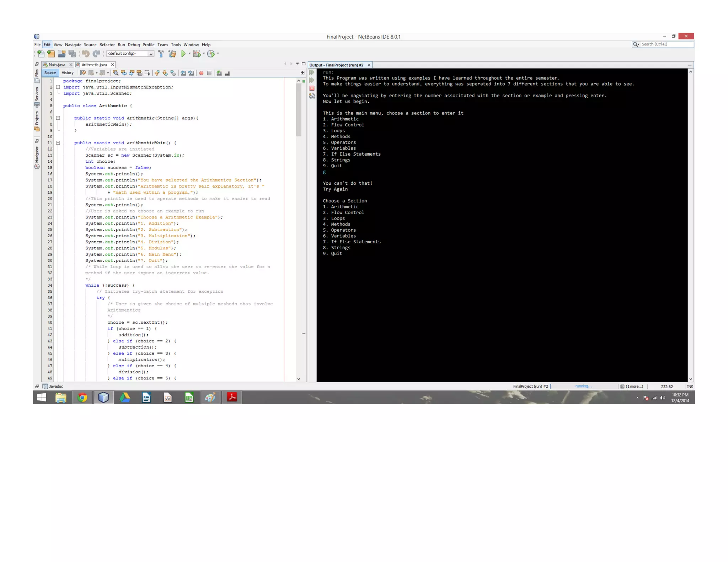Click the Build Project hammer icon
This screenshot has width=728, height=562.
[161, 54]
